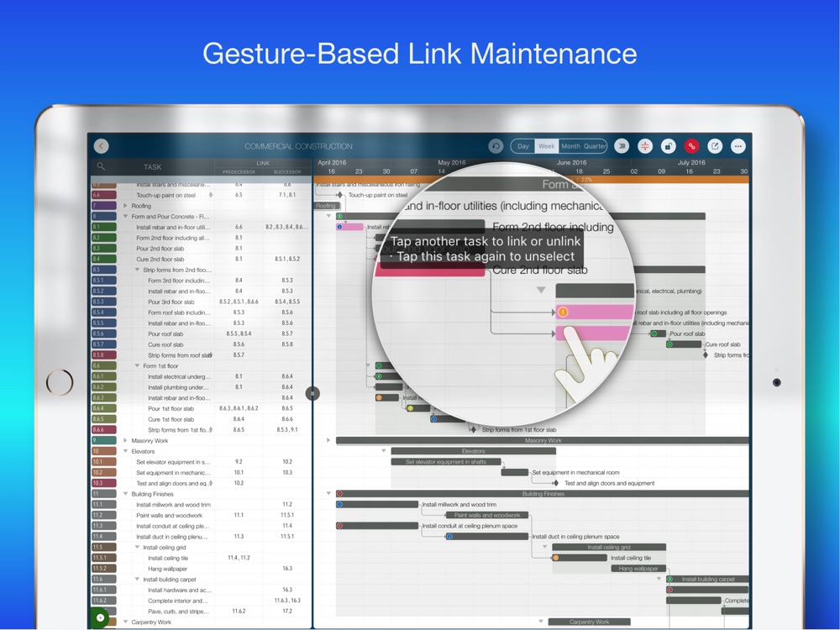Open the three-dots more options menu
The width and height of the screenshot is (840, 630).
click(x=738, y=146)
